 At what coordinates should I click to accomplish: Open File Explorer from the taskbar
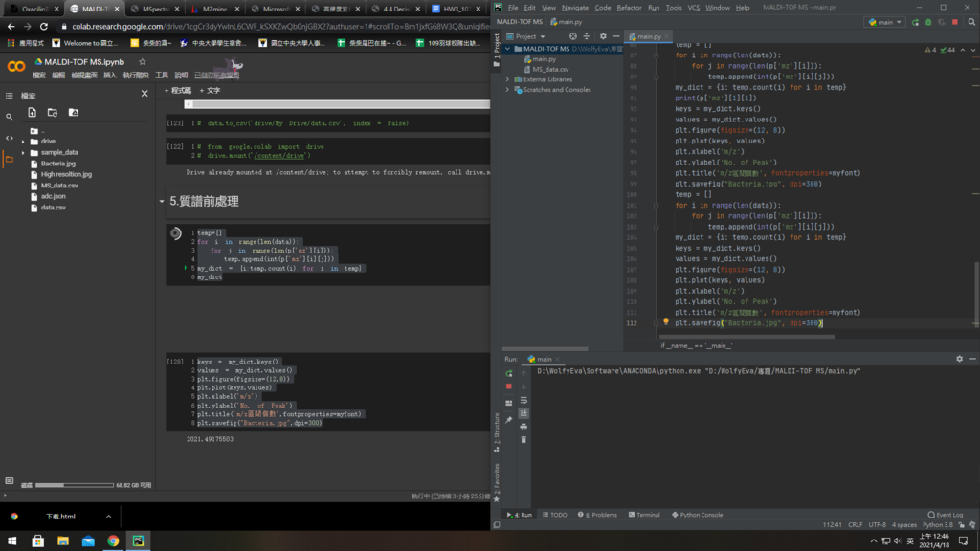point(63,540)
